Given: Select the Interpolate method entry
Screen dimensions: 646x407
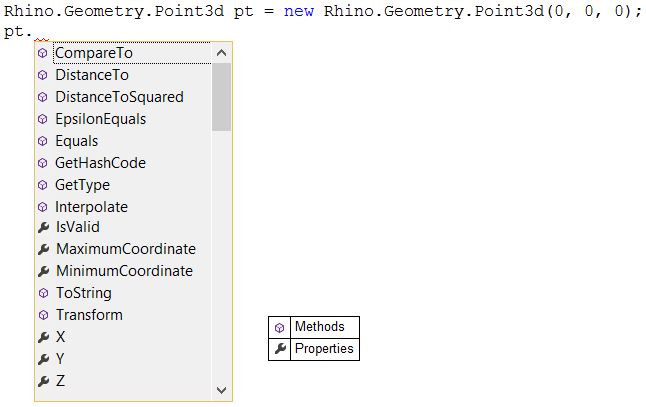Looking at the screenshot, I should pyautogui.click(x=91, y=207).
